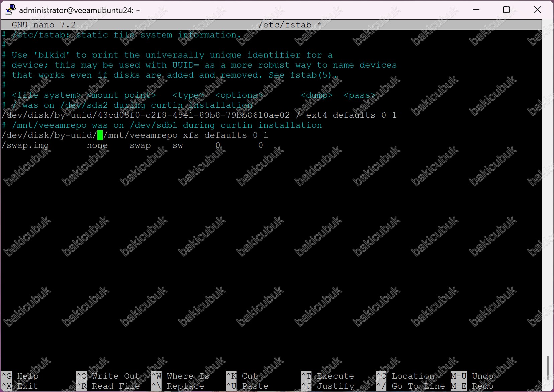Click ^R Read File shortcut
The height and width of the screenshot is (392, 554).
point(108,386)
